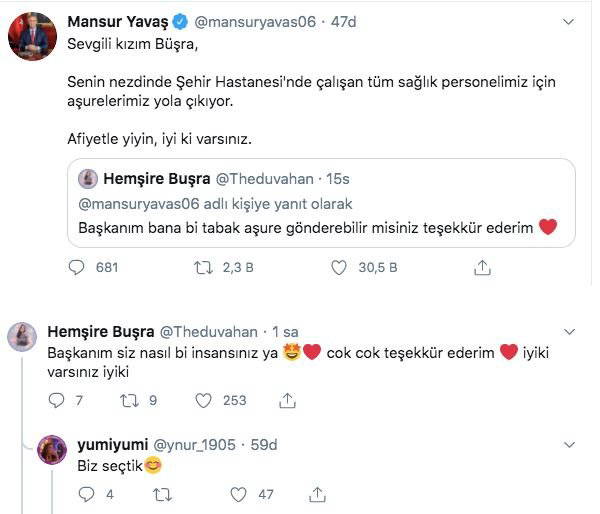Reply to Mansur Yavaş's tweet

(79, 267)
